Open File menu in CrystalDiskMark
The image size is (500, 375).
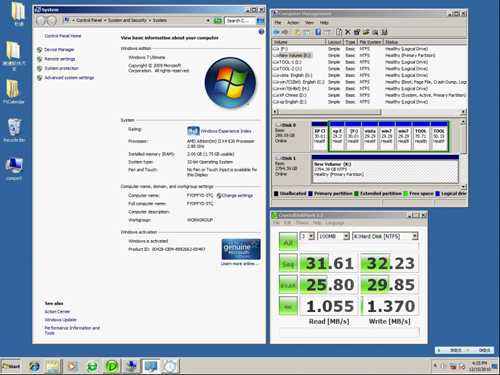[276, 223]
